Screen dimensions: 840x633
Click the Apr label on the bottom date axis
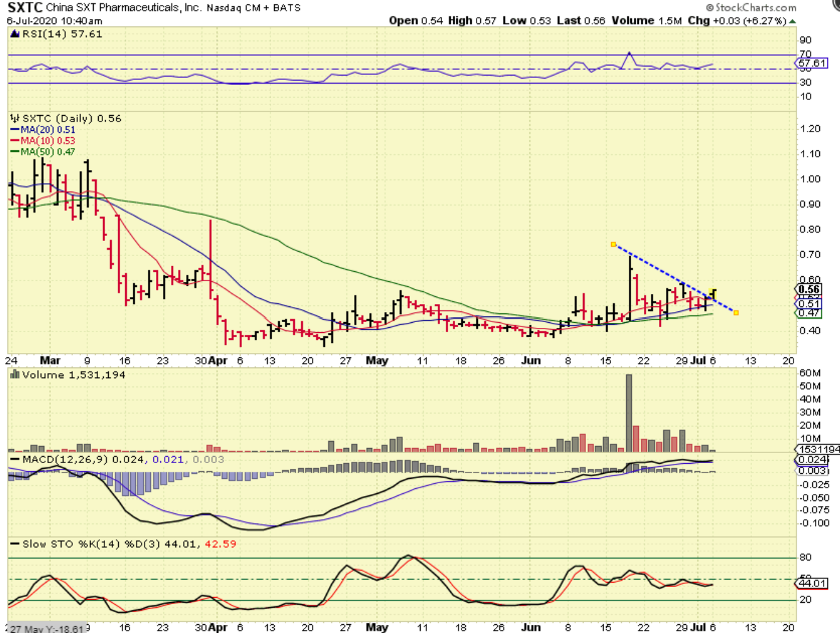coord(218,627)
